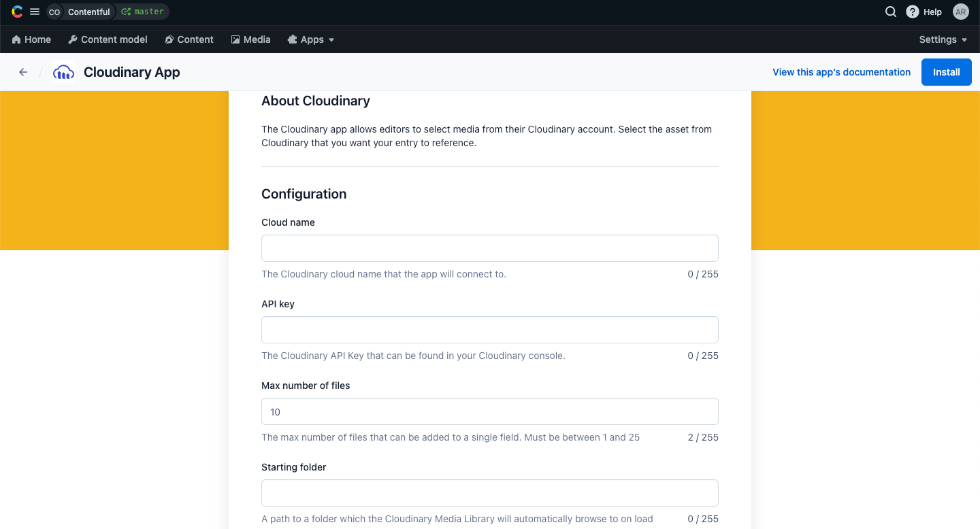Focus the API key input field
Viewport: 980px width, 529px height.
coord(490,330)
